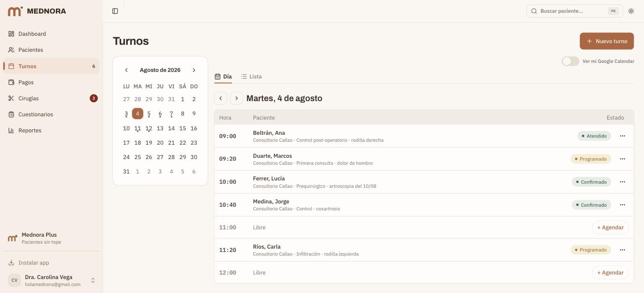Click the Agosto de 2026 month label
The height and width of the screenshot is (293, 644).
(160, 70)
